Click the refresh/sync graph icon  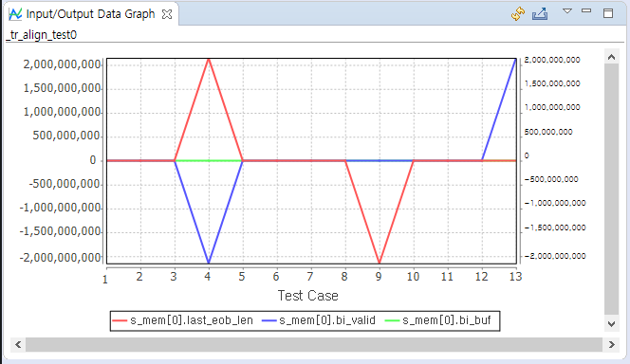click(x=518, y=13)
